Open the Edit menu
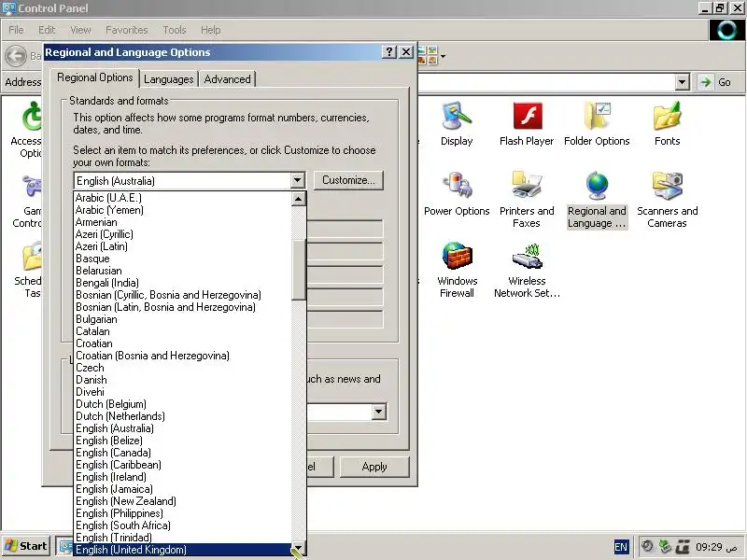The width and height of the screenshot is (747, 560). click(x=47, y=30)
